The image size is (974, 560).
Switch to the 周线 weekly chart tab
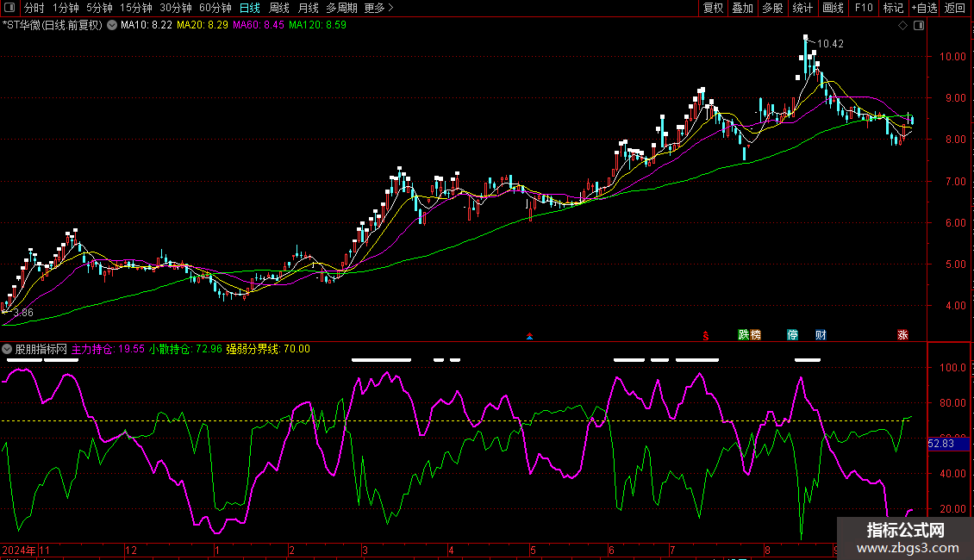279,8
